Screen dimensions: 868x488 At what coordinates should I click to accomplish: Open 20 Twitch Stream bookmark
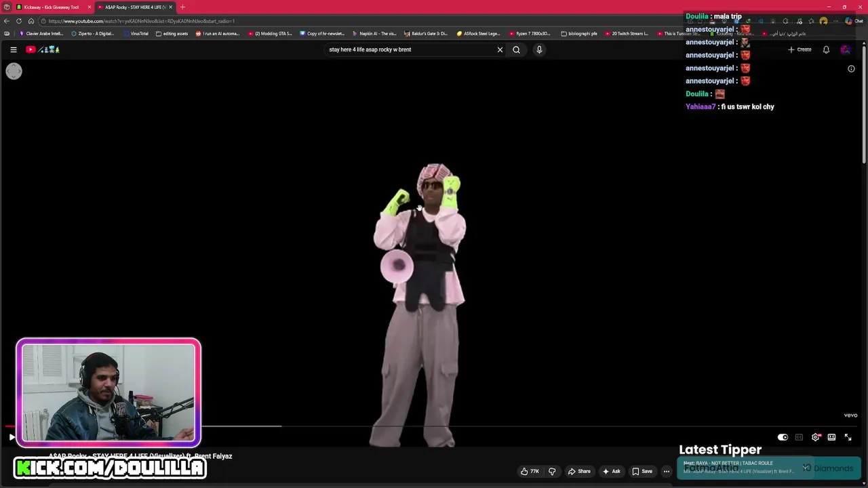pos(627,33)
